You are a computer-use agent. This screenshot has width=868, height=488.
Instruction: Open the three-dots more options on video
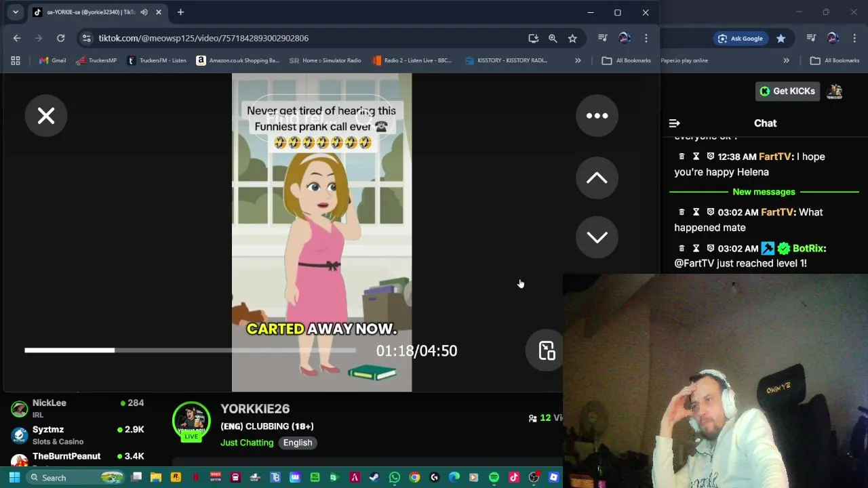(x=597, y=116)
